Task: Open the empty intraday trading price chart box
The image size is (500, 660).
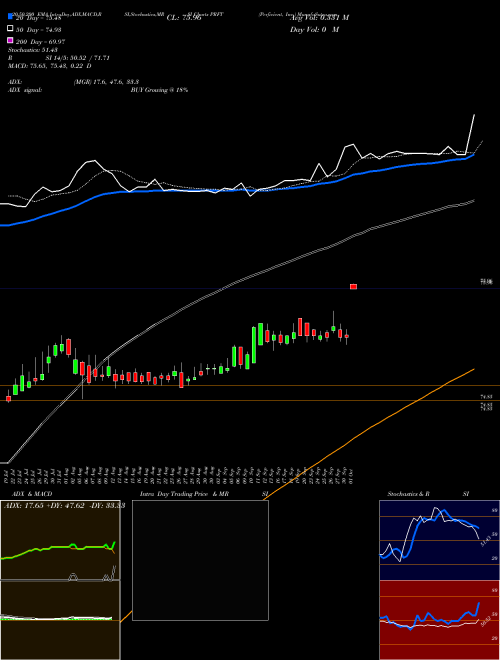Action: 200,560
